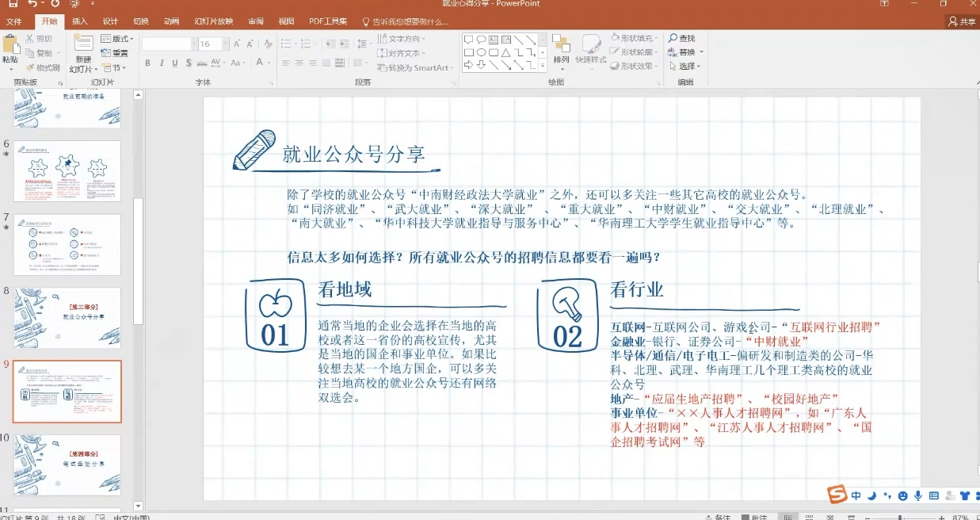Screen dimensions: 980x520
Task: Open the Animations (动画) tab
Action: [171, 21]
